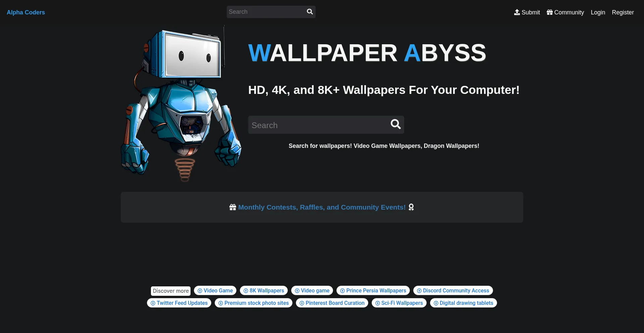Click the magnifying glass icon in top search bar
The height and width of the screenshot is (333, 644).
coord(309,12)
